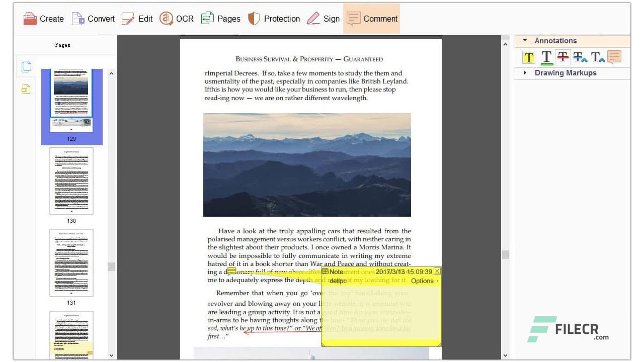Click the Create button
The height and width of the screenshot is (362, 644).
tap(43, 18)
